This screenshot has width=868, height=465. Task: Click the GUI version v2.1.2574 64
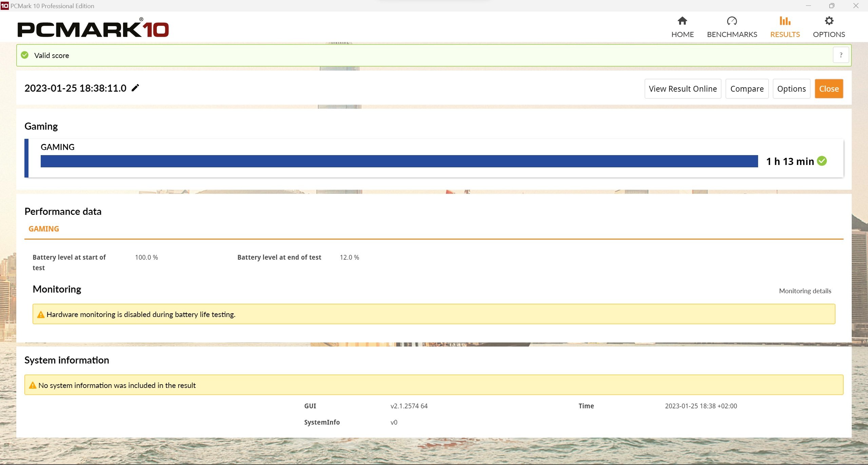pos(409,406)
